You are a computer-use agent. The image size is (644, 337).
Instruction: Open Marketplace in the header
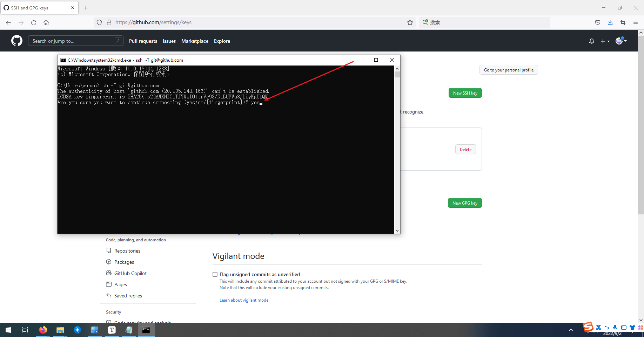[x=195, y=41]
